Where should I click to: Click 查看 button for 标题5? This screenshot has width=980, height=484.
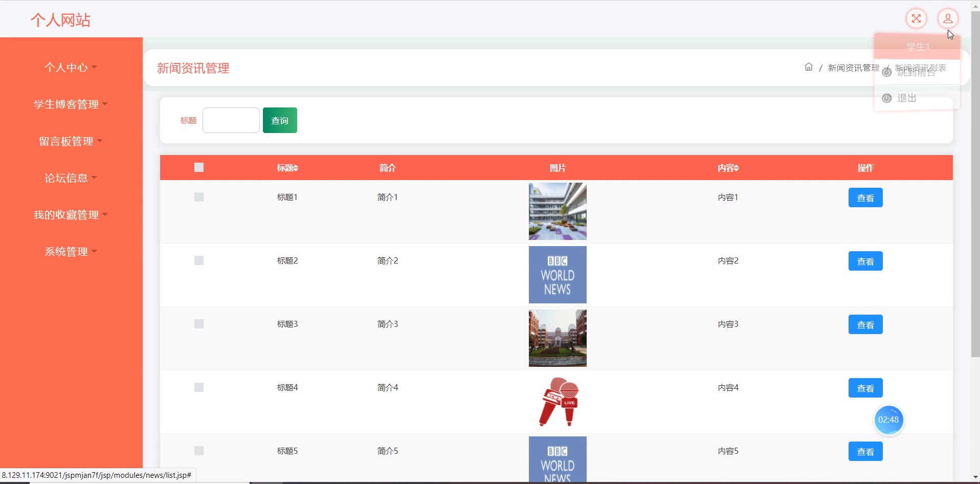[x=865, y=451]
